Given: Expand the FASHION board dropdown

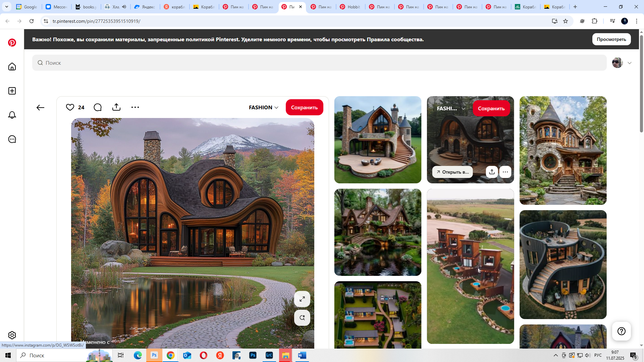Looking at the screenshot, I should click(x=264, y=107).
